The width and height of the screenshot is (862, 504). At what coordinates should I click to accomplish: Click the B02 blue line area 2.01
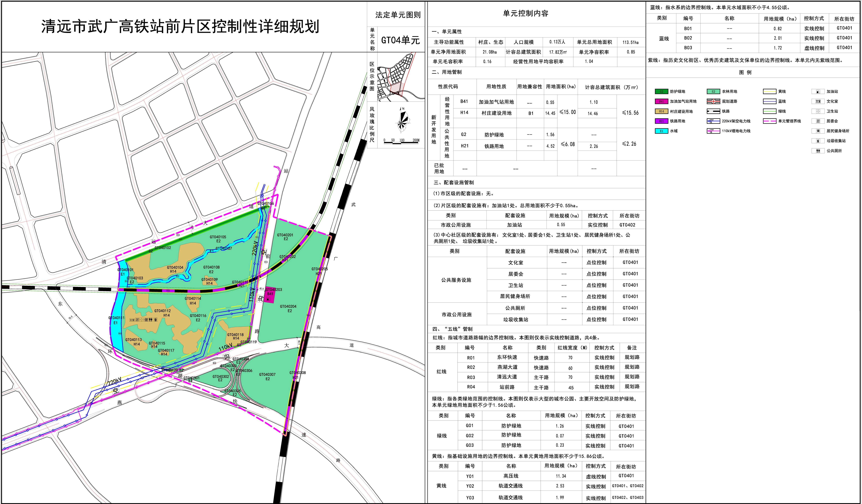click(x=778, y=38)
